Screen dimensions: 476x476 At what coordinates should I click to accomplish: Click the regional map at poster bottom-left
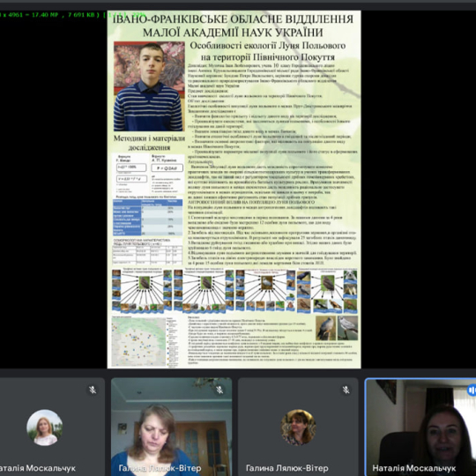click(138, 341)
